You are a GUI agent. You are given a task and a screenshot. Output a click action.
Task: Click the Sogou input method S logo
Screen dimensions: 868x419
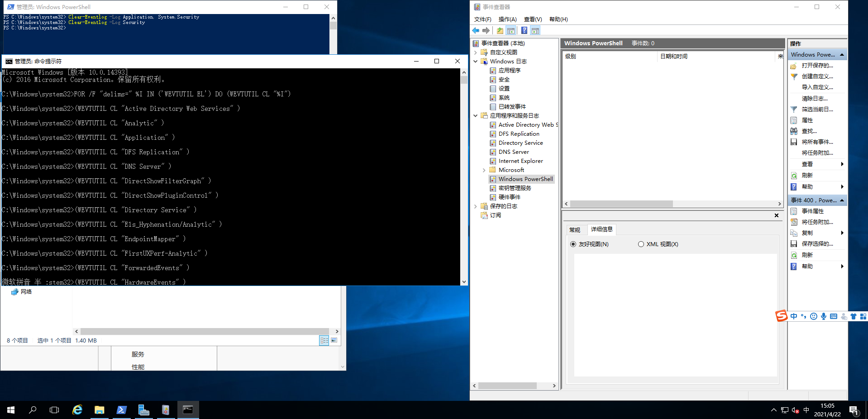click(x=782, y=316)
